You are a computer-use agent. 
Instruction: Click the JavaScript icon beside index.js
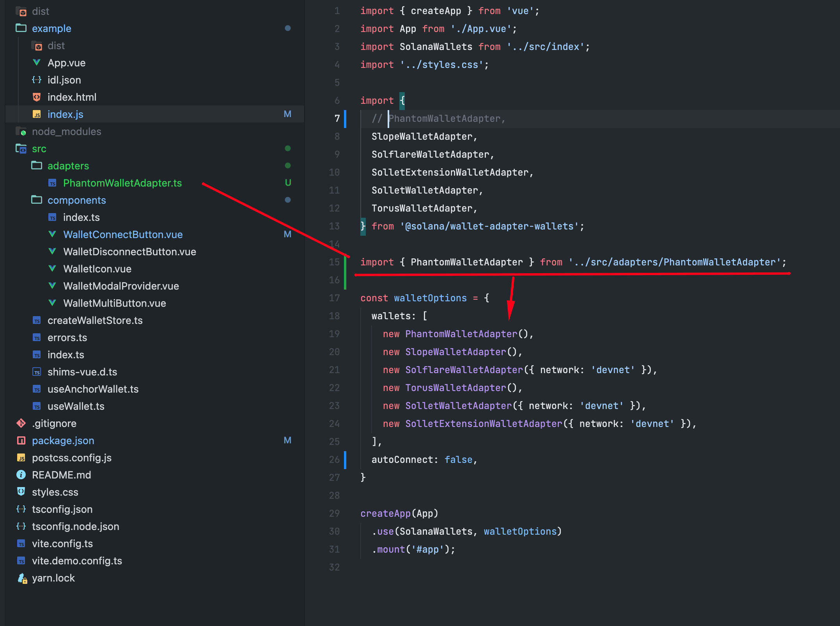coord(36,114)
